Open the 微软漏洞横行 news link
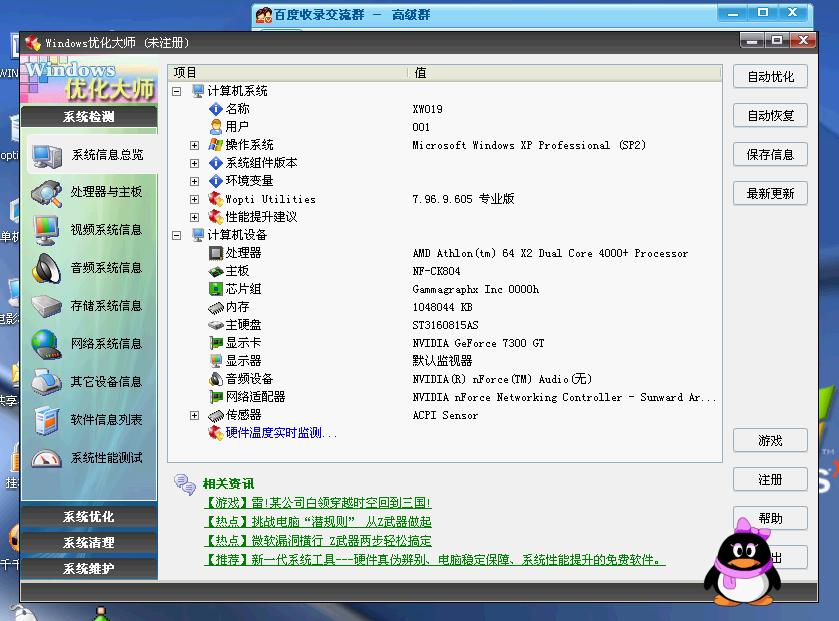Image resolution: width=839 pixels, height=621 pixels. 317,541
